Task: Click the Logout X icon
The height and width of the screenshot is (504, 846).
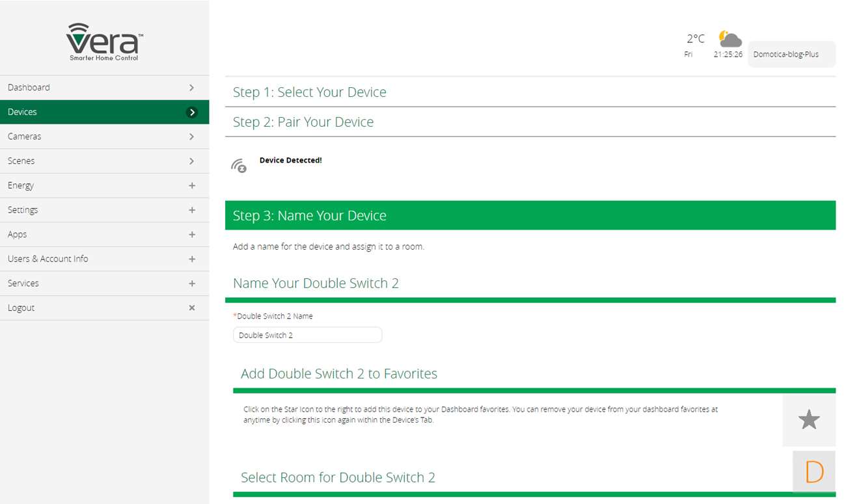Action: (x=191, y=308)
